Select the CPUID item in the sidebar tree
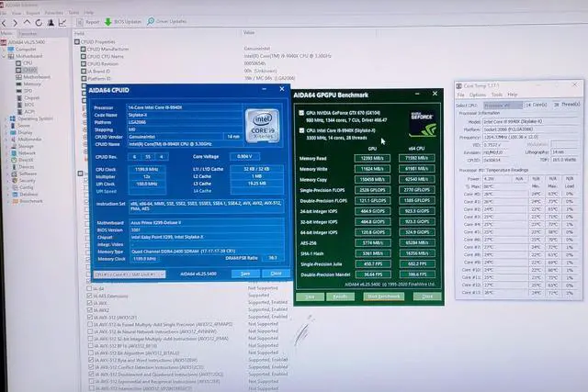The width and height of the screenshot is (588, 392). coord(29,70)
